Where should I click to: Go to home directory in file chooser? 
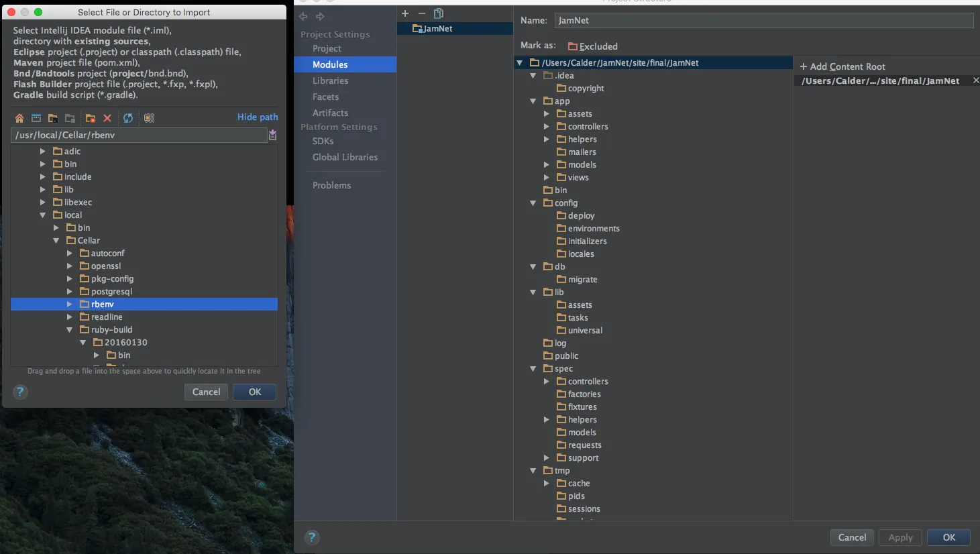(x=19, y=118)
